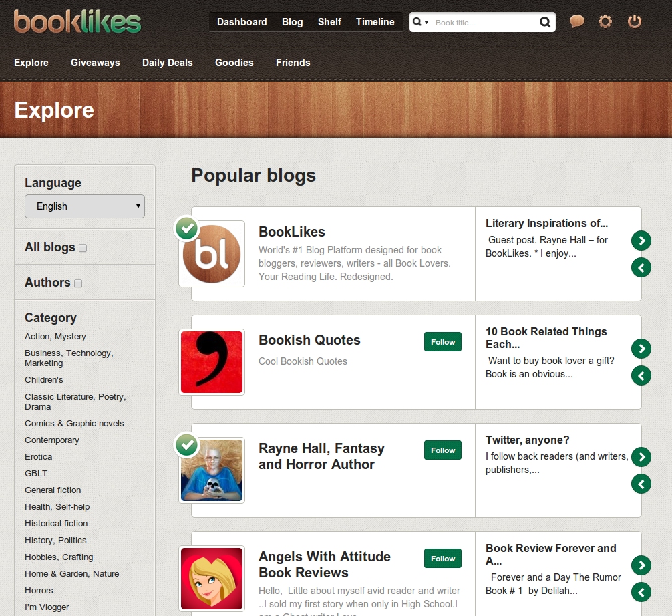Screen dimensions: 672x616
Task: Filter by I'm Vlogger category
Action: click(x=47, y=607)
